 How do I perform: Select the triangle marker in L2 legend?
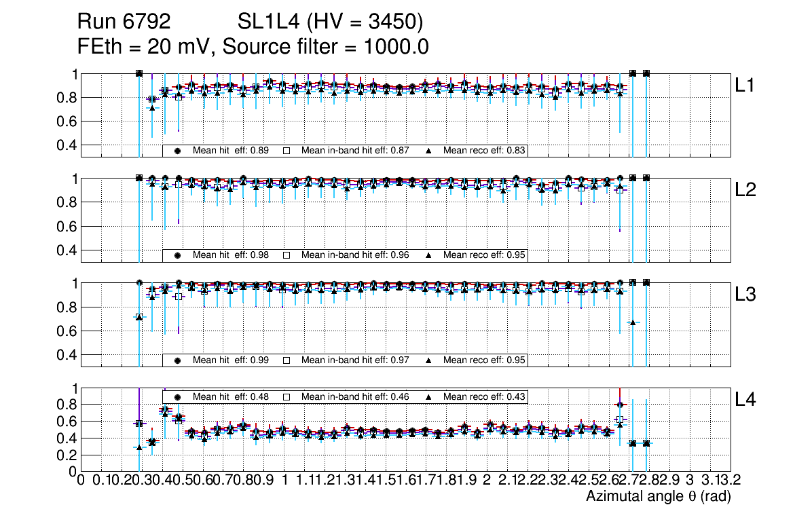(x=428, y=255)
